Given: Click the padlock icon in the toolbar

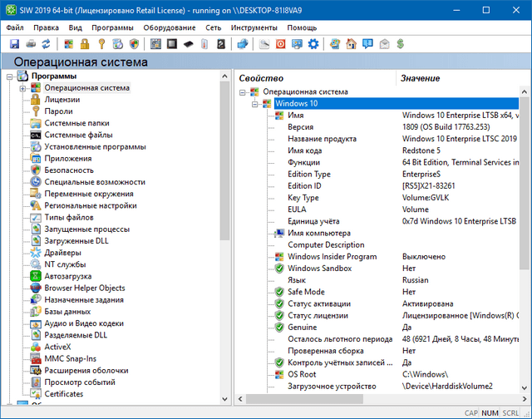Looking at the screenshot, I should coord(84,43).
